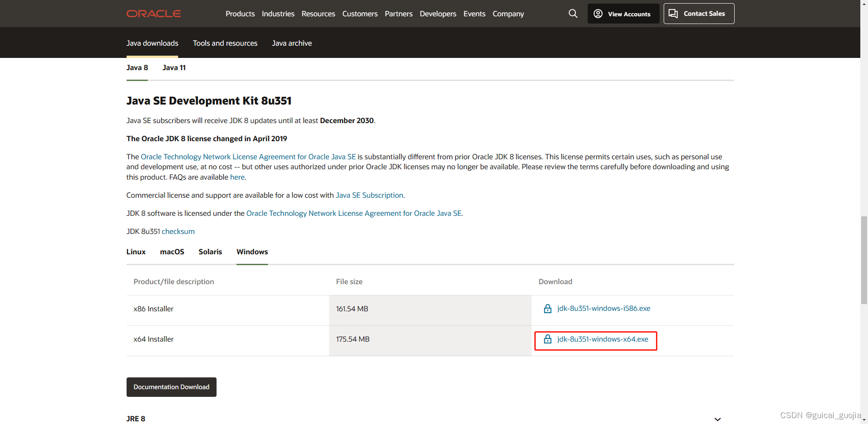Download jdk-8u351-windows-x64.exe
The height and width of the screenshot is (424, 868).
pyautogui.click(x=603, y=339)
